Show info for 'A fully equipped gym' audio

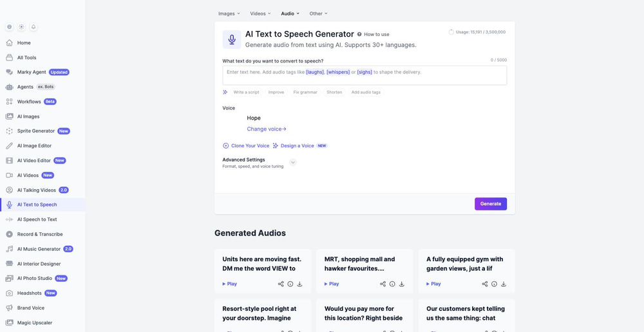click(x=494, y=284)
